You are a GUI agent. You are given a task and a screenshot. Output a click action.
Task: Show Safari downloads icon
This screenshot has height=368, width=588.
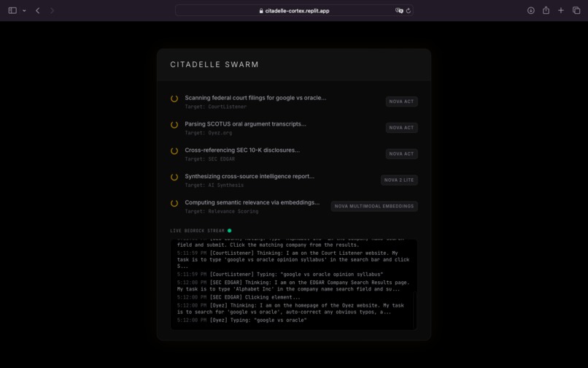[x=530, y=10]
